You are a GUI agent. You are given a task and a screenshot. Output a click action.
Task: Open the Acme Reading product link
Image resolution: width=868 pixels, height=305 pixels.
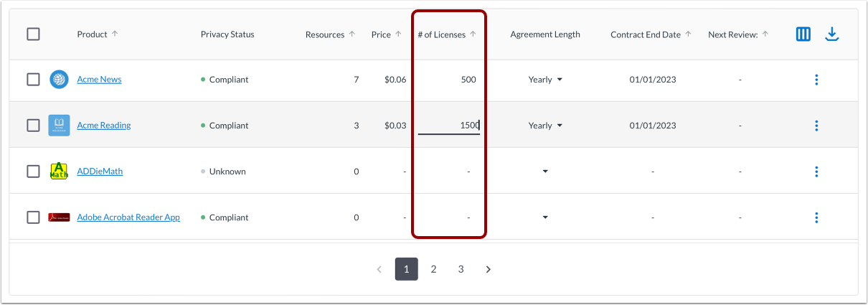104,126
